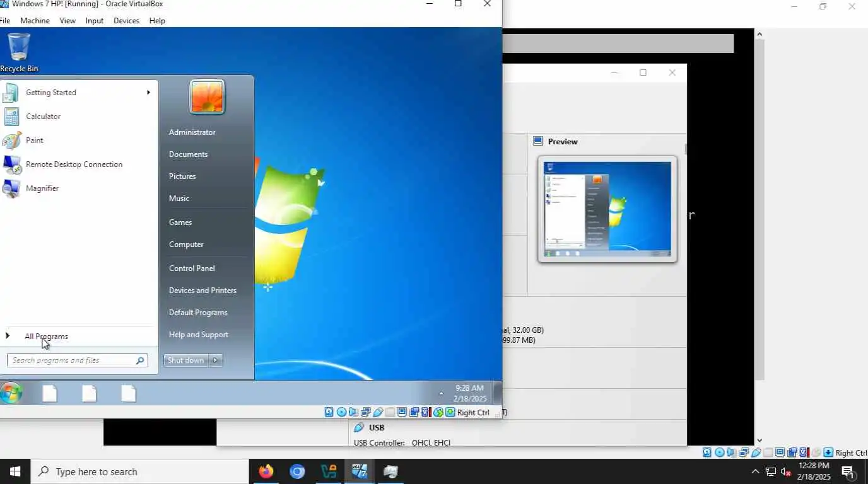Open Pictures from the Start menu
868x484 pixels.
tap(182, 176)
